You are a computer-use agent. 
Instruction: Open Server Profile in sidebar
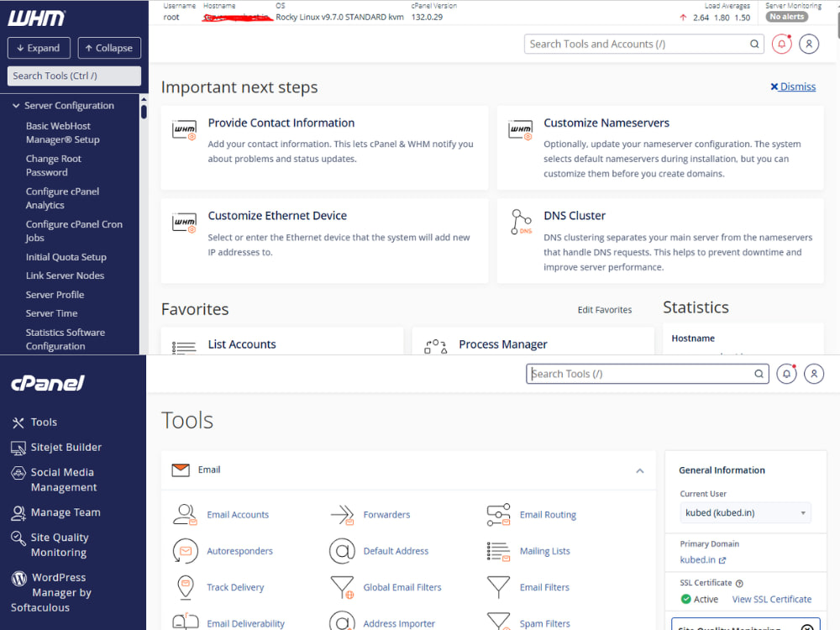(55, 295)
